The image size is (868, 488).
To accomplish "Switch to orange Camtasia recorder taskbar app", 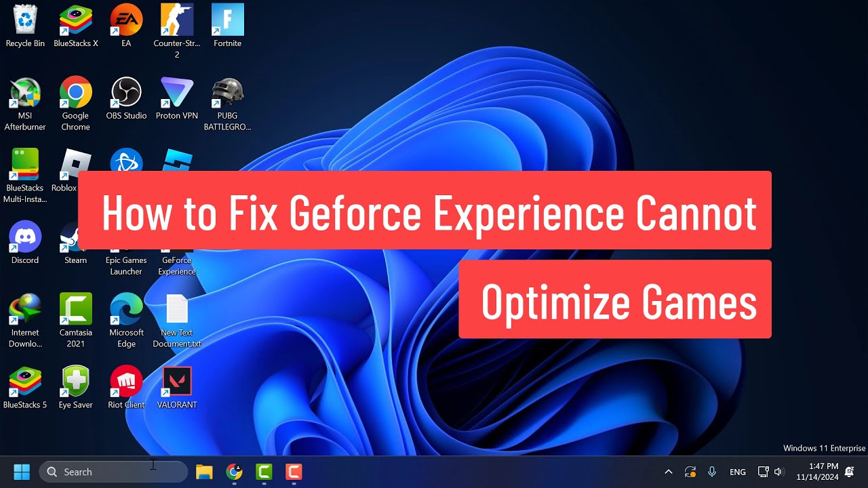I will [294, 472].
